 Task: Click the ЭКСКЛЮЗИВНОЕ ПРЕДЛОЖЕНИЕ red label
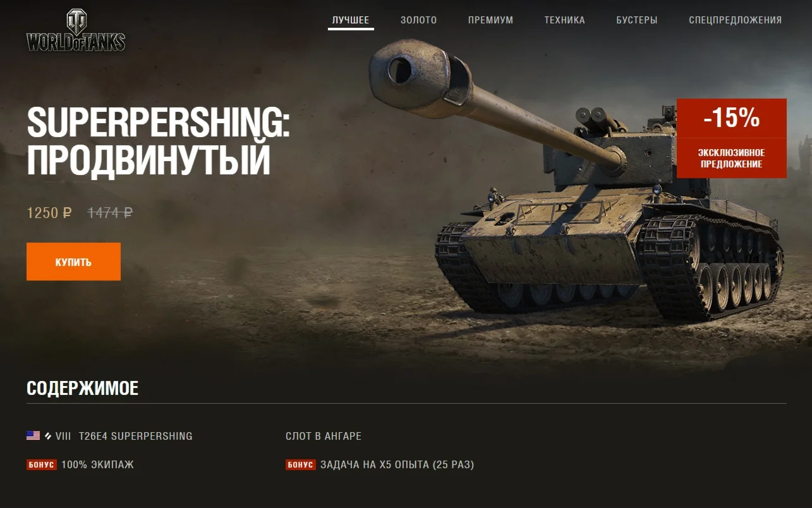point(732,159)
